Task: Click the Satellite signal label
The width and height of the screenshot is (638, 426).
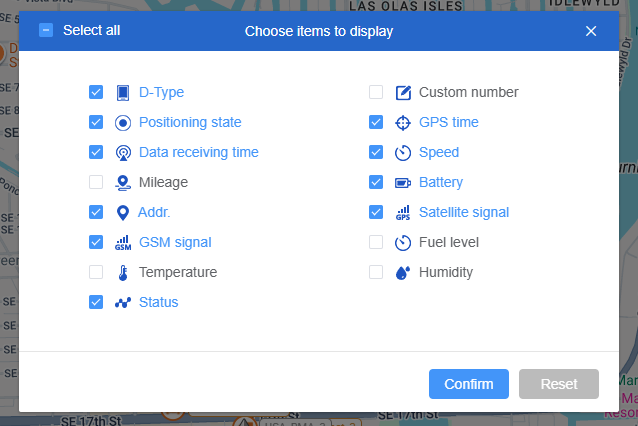Action: pos(464,212)
